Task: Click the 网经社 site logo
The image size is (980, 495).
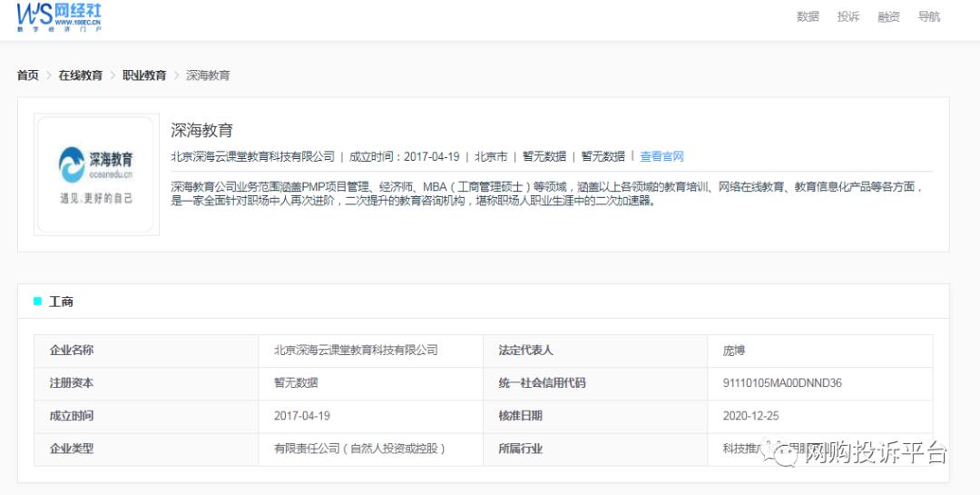Action: click(60, 16)
